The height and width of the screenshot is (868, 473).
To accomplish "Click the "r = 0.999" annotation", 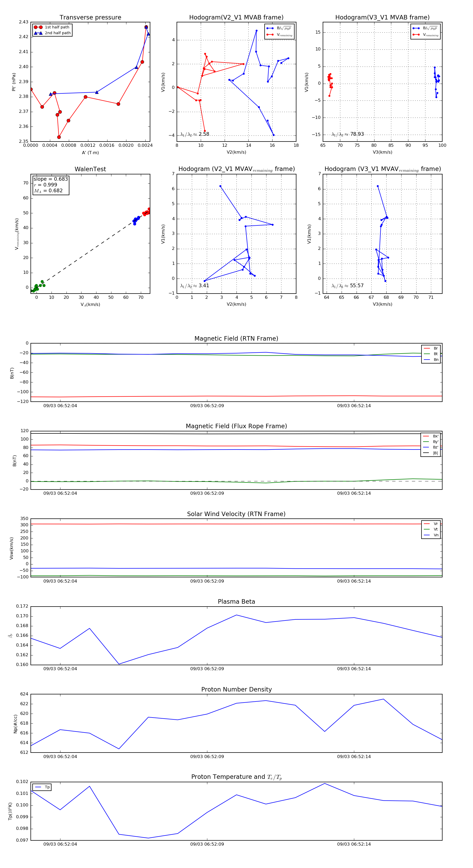I will pyautogui.click(x=45, y=185).
